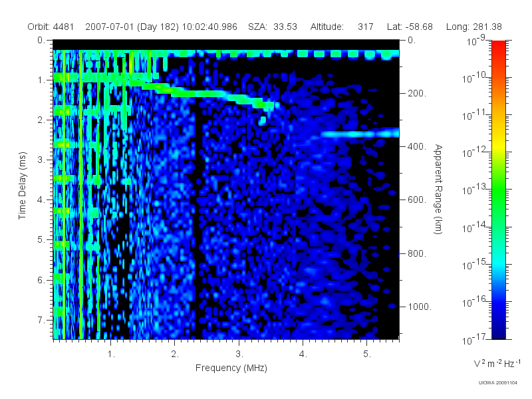
Task: Click the horizontal echo trace near 5 MHz
Action: point(360,132)
